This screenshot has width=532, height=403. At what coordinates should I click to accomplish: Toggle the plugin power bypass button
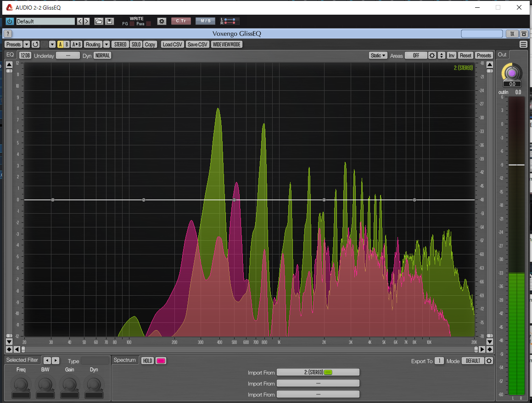click(x=10, y=22)
